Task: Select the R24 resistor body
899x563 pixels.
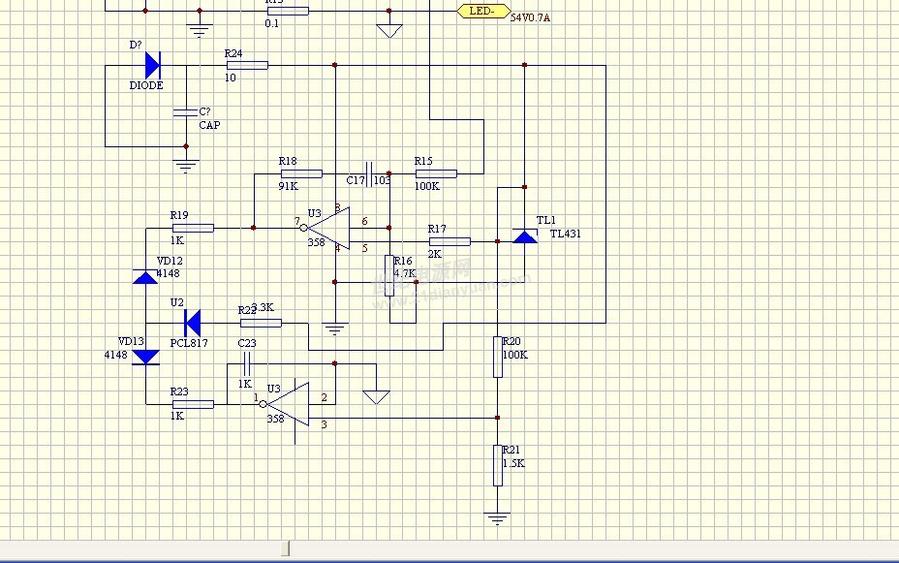Action: pyautogui.click(x=247, y=65)
